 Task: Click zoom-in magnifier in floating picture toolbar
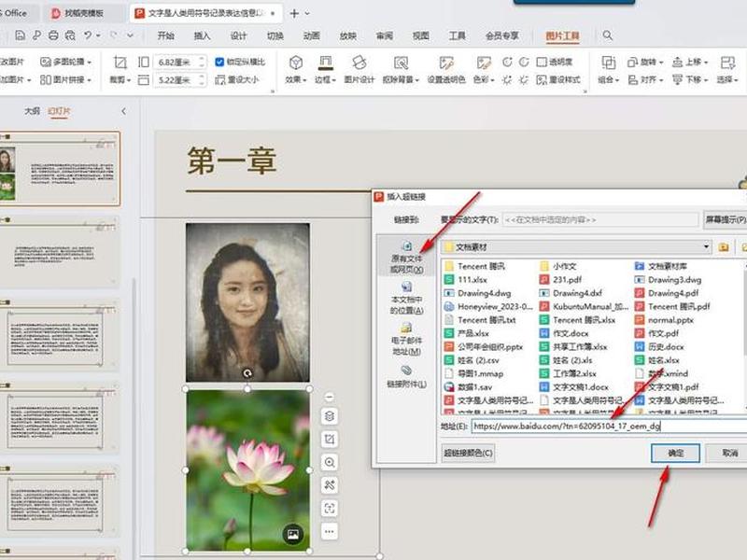click(x=330, y=462)
